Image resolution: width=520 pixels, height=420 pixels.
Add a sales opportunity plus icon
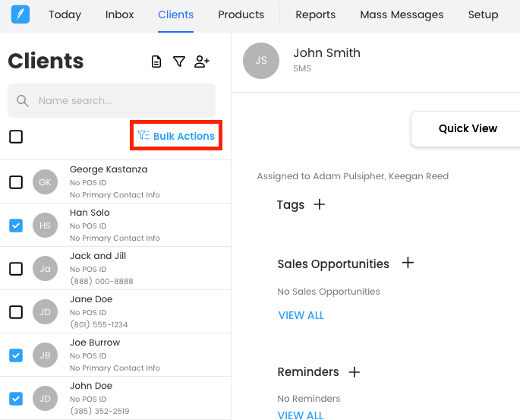(x=408, y=263)
